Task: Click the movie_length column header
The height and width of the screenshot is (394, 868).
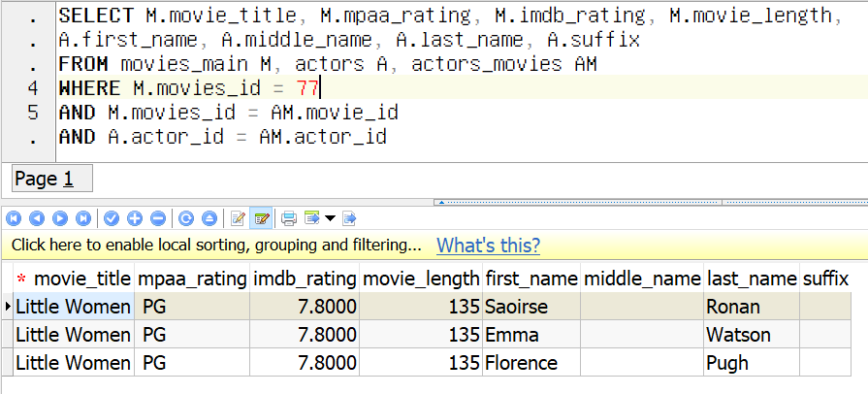Action: click(x=421, y=279)
